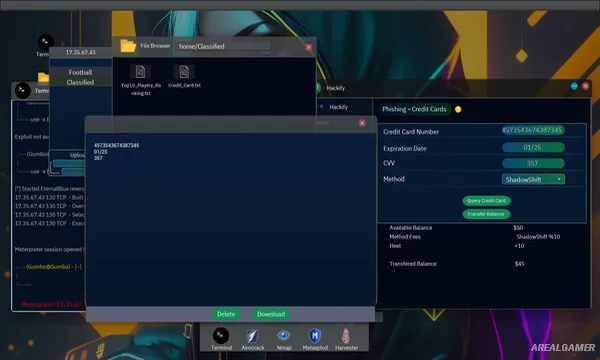Image resolution: width=600 pixels, height=360 pixels.
Task: Open the Hackify sidebar tab
Action: pos(338,107)
